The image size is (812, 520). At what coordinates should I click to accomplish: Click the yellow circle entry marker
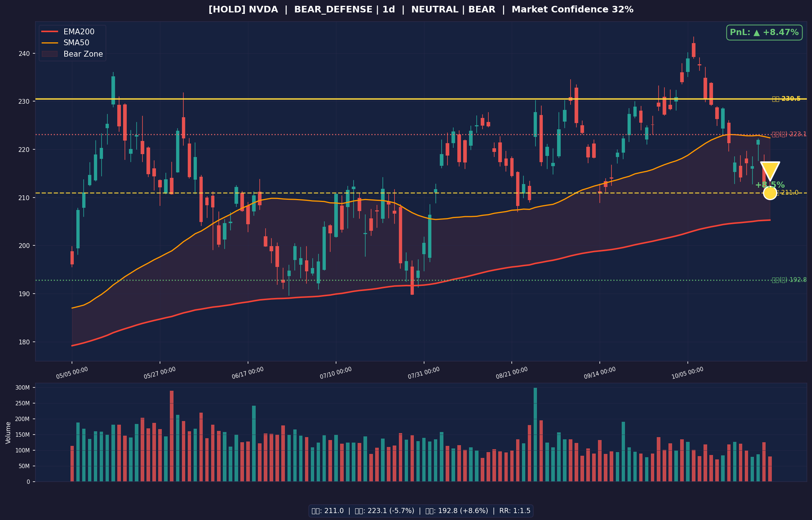[770, 193]
